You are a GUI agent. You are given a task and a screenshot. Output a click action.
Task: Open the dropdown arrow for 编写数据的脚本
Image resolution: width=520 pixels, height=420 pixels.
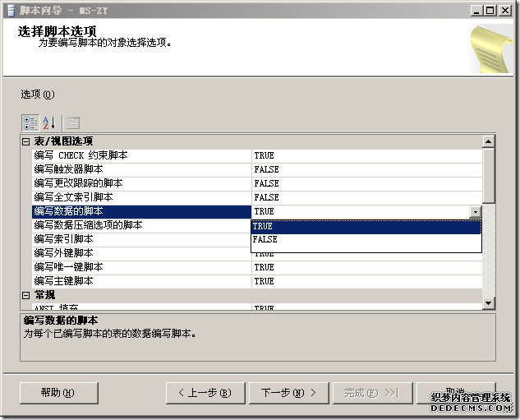475,212
